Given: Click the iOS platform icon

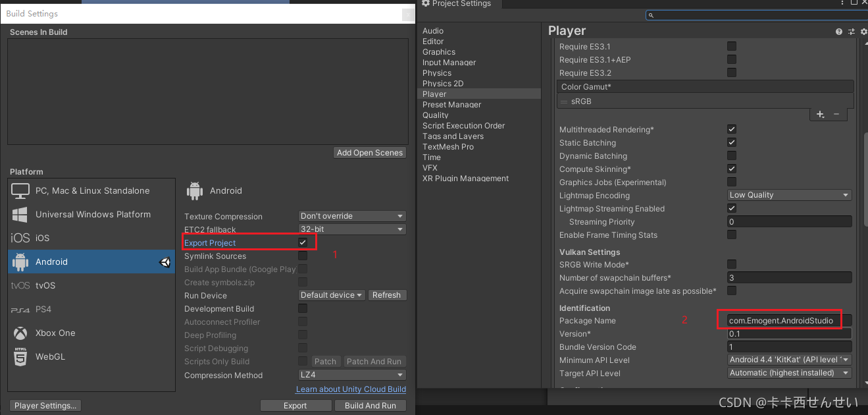Looking at the screenshot, I should [x=20, y=238].
